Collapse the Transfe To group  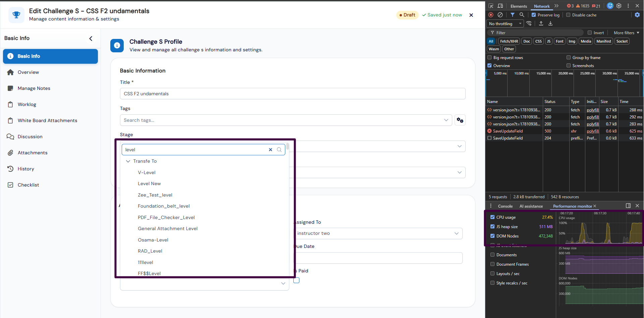pyautogui.click(x=128, y=161)
